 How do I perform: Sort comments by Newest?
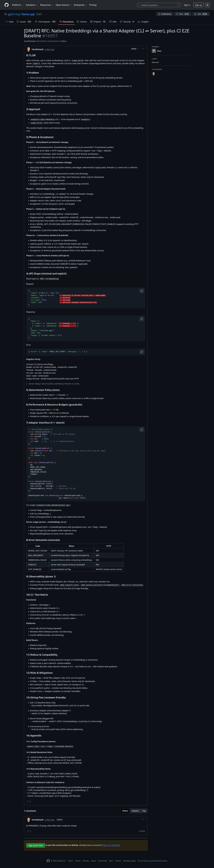click(x=135, y=811)
